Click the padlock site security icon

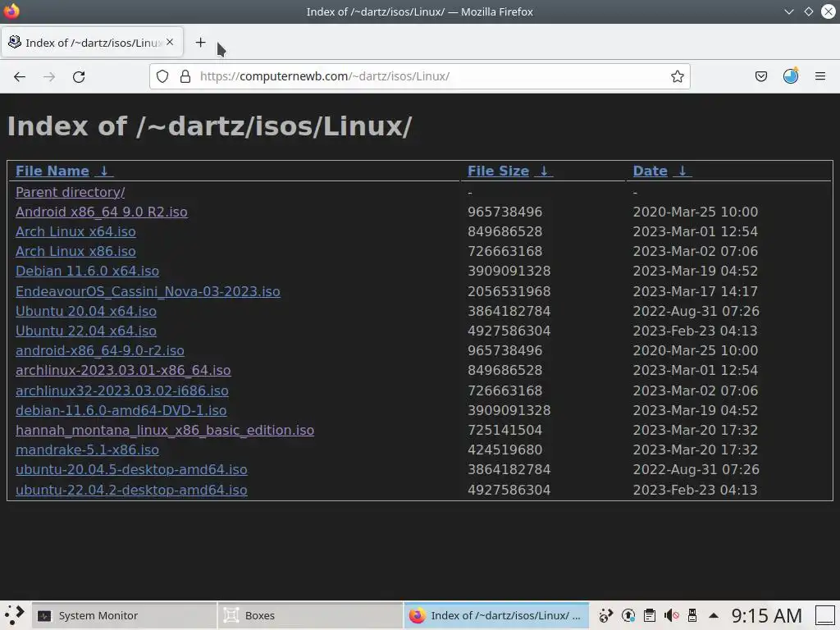185,76
